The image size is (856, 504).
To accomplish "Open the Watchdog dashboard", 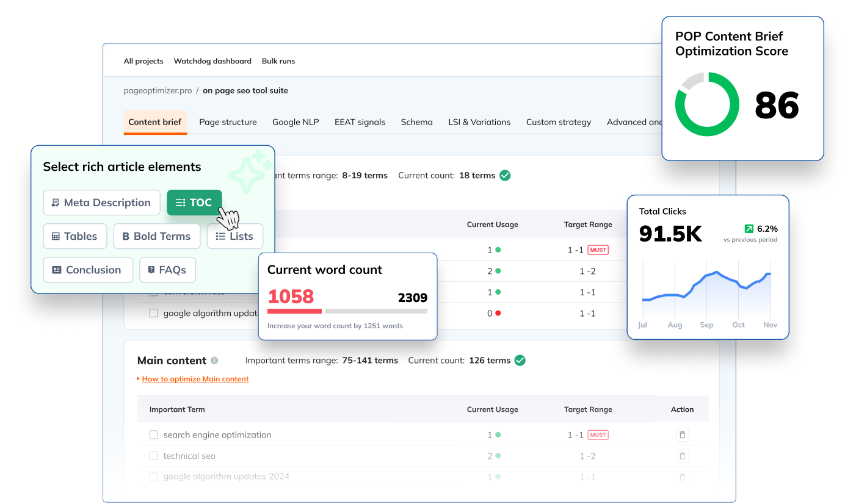I will click(212, 61).
